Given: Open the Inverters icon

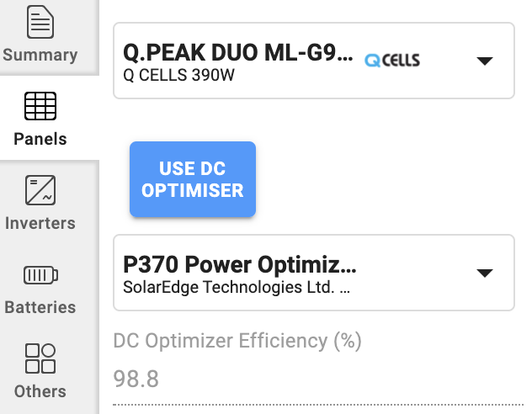Looking at the screenshot, I should [40, 190].
